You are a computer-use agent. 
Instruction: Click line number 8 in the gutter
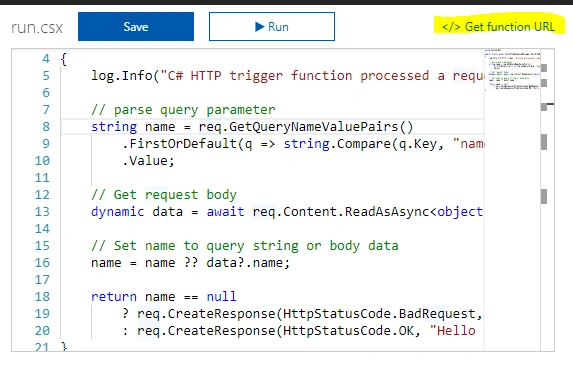(x=46, y=126)
